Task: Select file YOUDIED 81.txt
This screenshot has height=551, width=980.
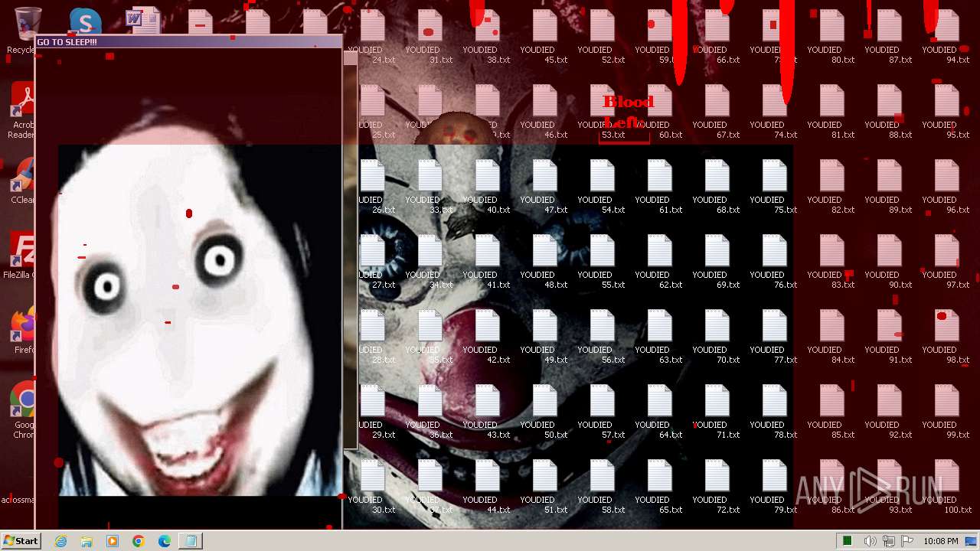Action: [831, 112]
